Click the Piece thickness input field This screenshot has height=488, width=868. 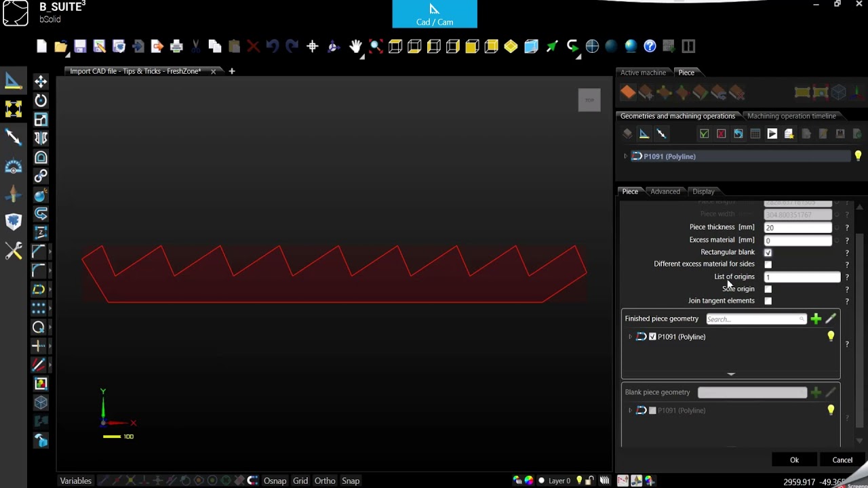coord(798,228)
